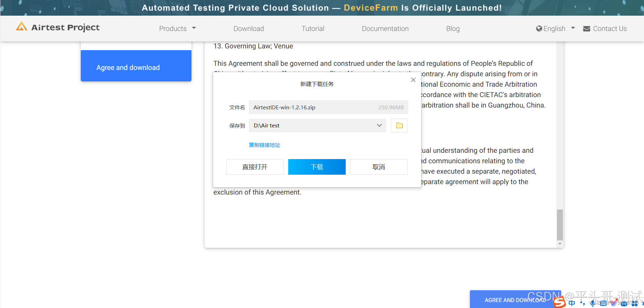644x308 pixels.
Task: Click the blue 下载 download button
Action: [317, 167]
